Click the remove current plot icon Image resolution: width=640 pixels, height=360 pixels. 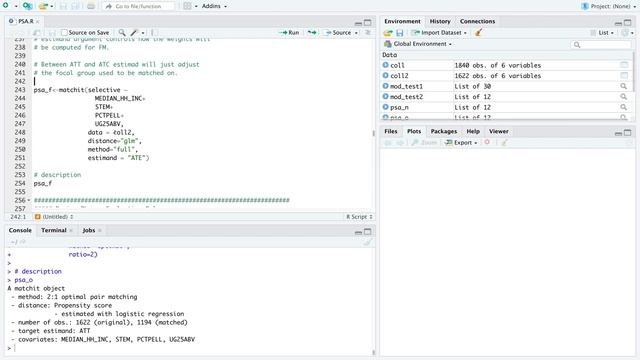(487, 142)
